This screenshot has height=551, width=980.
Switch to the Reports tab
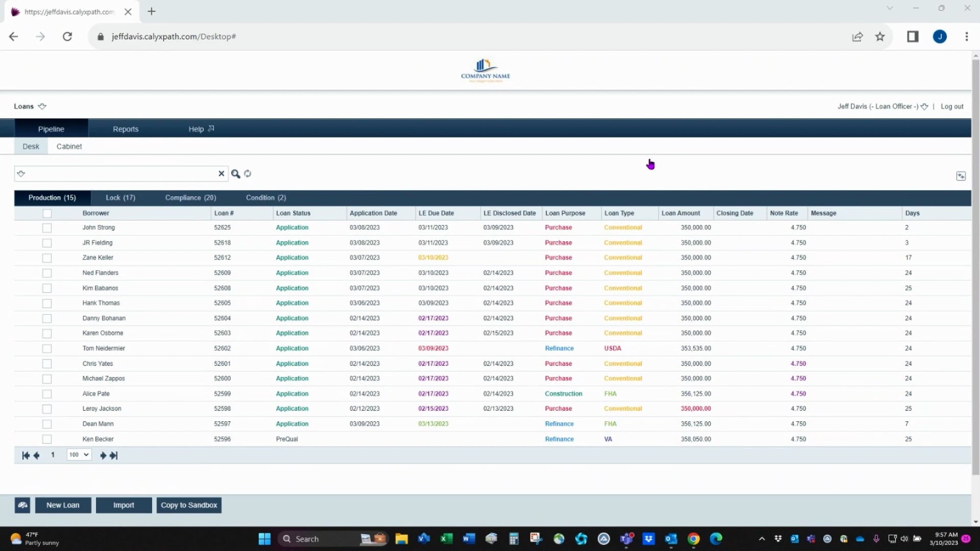(126, 129)
